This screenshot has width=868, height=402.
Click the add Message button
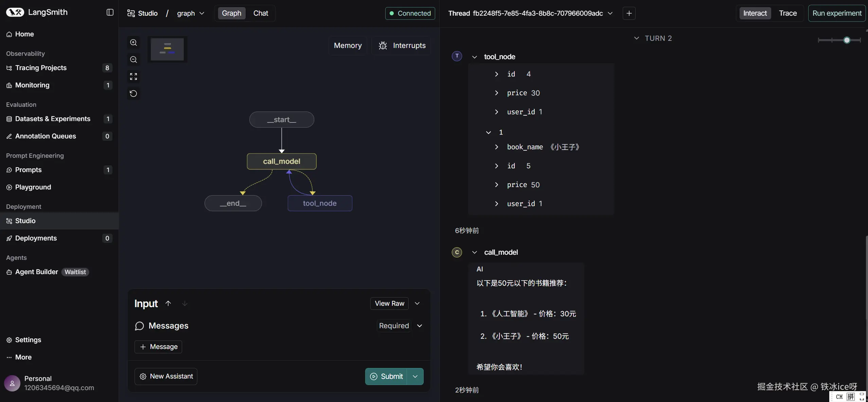[x=158, y=347]
